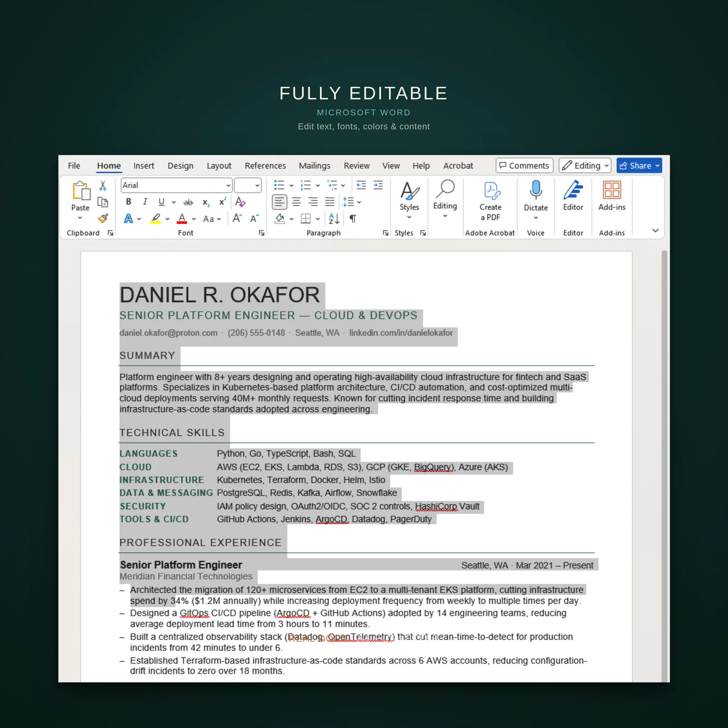The image size is (728, 728).
Task: Switch to the Layout tab
Action: [219, 165]
